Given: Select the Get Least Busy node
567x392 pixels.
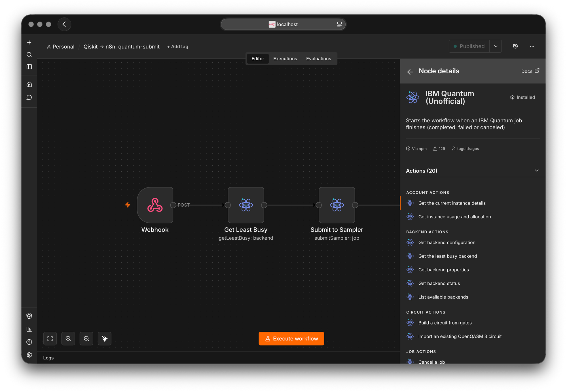Looking at the screenshot, I should (x=246, y=205).
